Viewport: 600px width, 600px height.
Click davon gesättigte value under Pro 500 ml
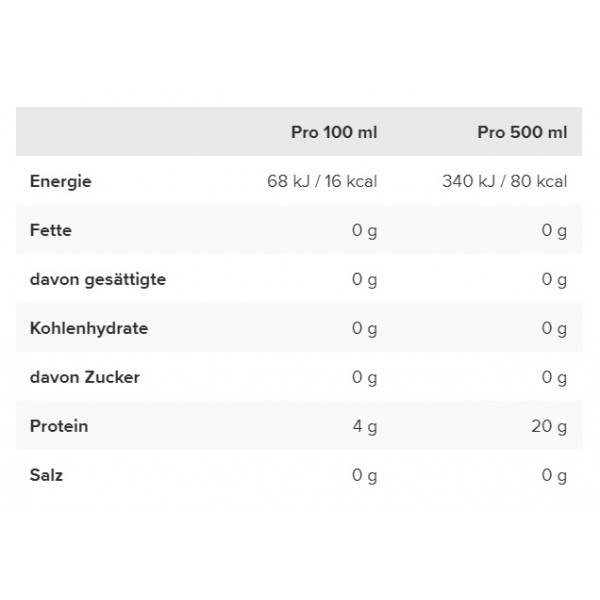coord(554,280)
